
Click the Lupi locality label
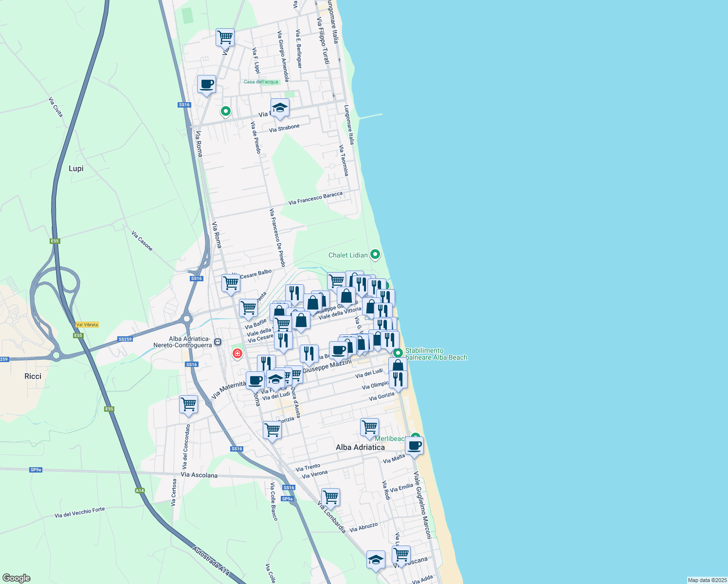[x=76, y=168]
